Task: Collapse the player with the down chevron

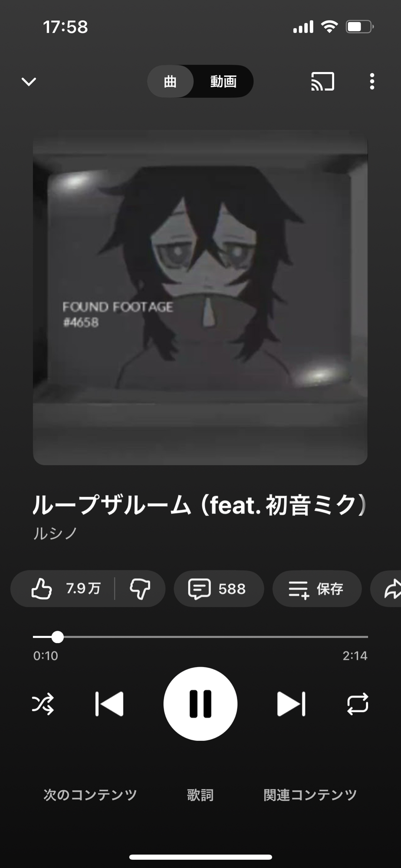Action: (x=29, y=82)
